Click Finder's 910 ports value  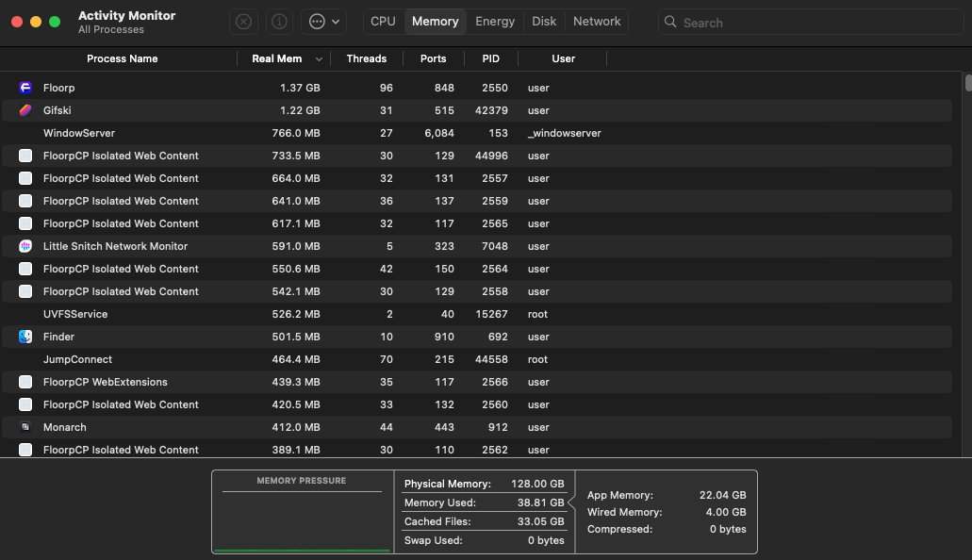[x=444, y=337]
